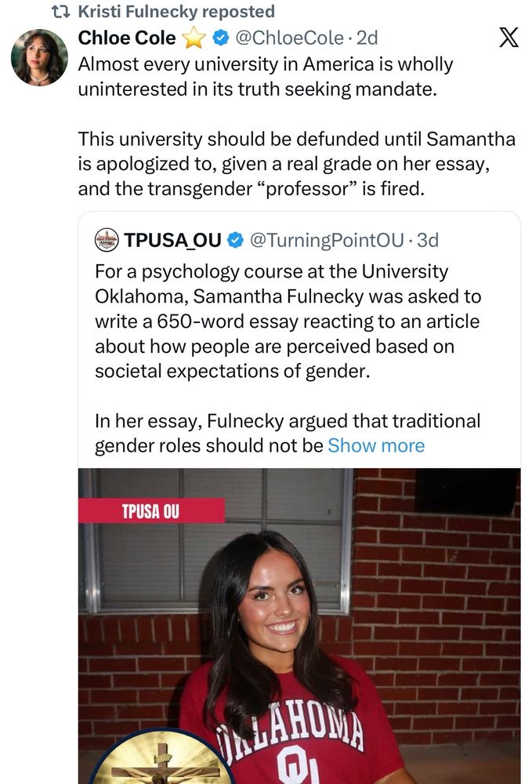The width and height of the screenshot is (532, 784).
Task: Click Chloe Cole's blue verified badge
Action: coord(220,37)
